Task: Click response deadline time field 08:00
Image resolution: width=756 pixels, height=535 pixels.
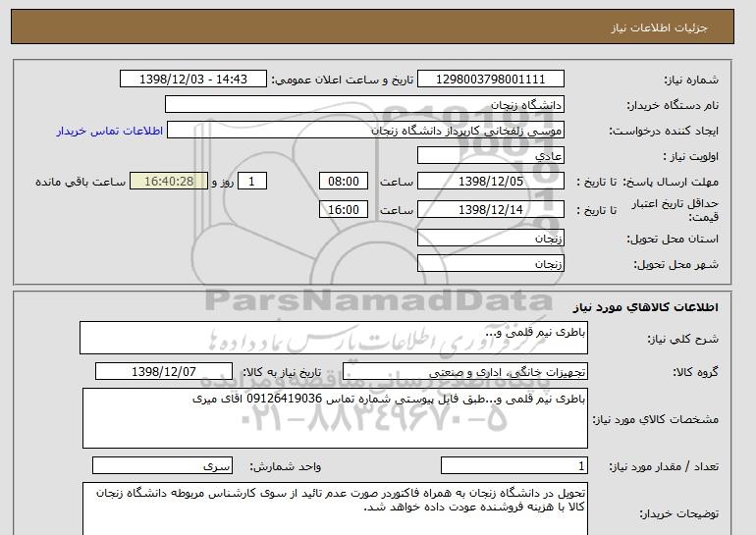Action: pos(344,182)
